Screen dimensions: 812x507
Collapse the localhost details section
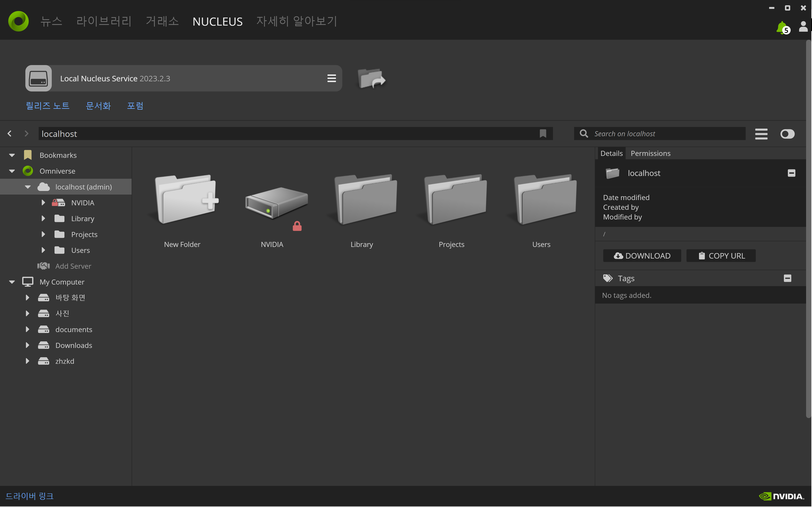click(791, 173)
